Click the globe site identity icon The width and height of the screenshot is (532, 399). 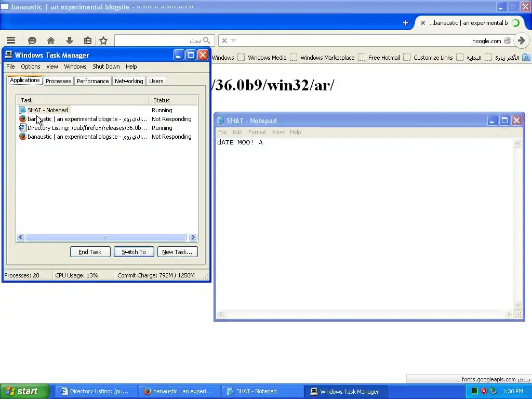pos(508,41)
